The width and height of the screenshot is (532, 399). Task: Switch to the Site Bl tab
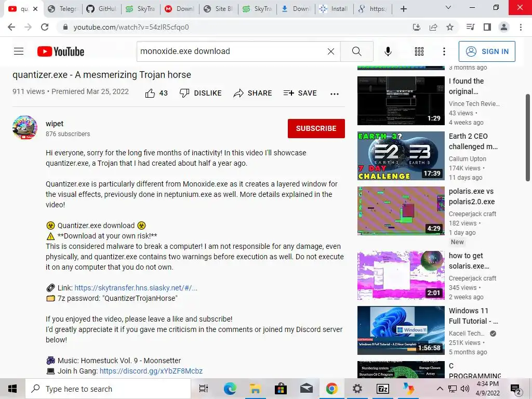pyautogui.click(x=219, y=9)
